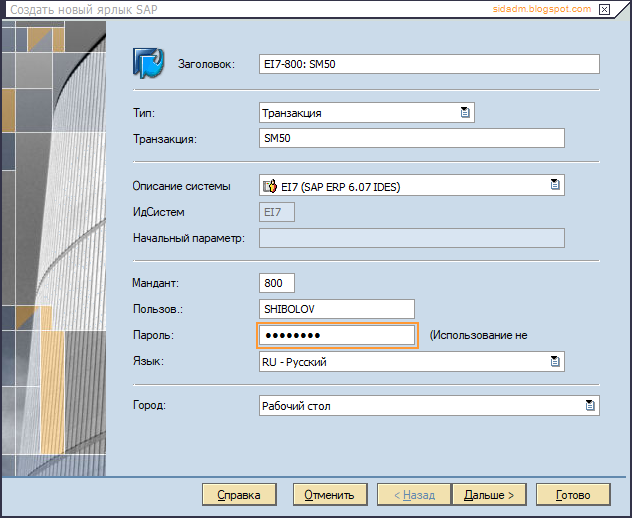Click the ИдСистем field showing EI7
The image size is (632, 518).
point(276,212)
